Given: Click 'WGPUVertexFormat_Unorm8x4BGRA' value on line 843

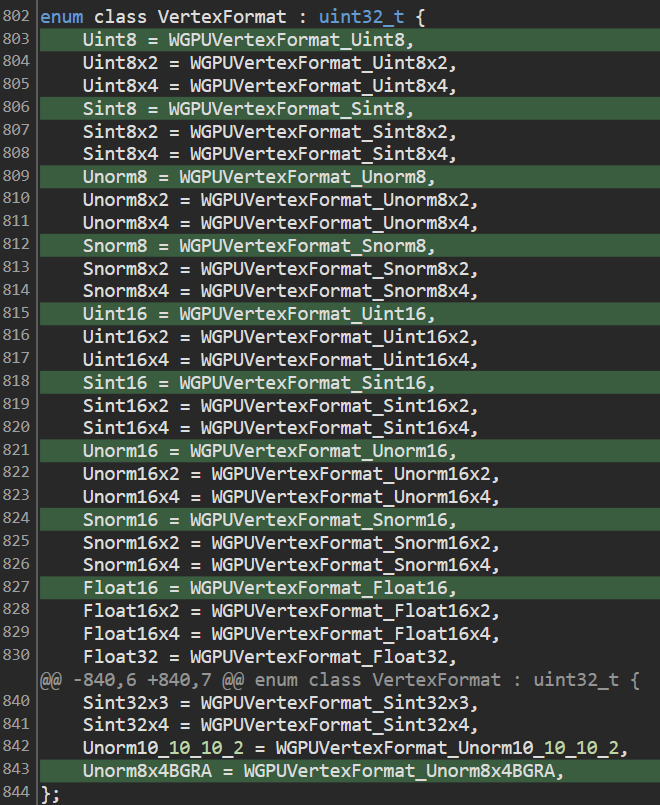Looking at the screenshot, I should 399,771.
